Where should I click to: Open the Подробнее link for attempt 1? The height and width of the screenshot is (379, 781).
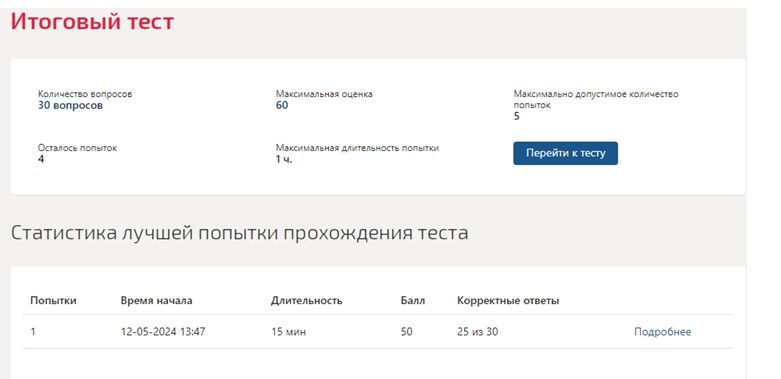click(662, 332)
